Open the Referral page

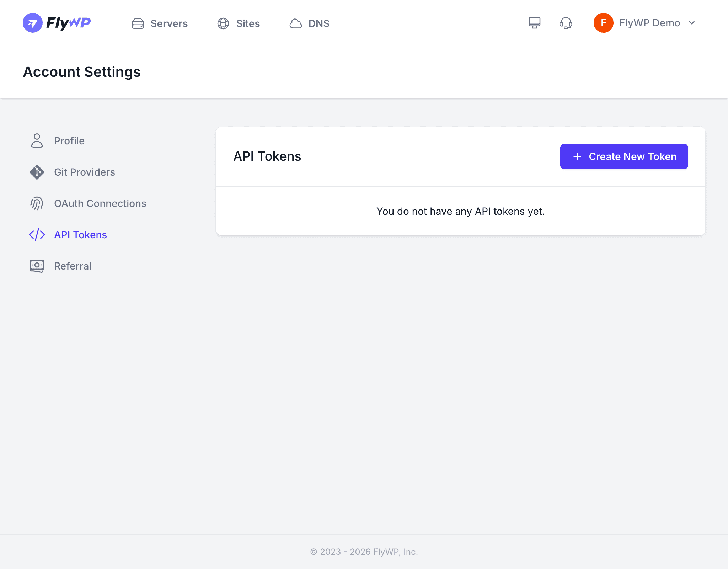pyautogui.click(x=73, y=266)
